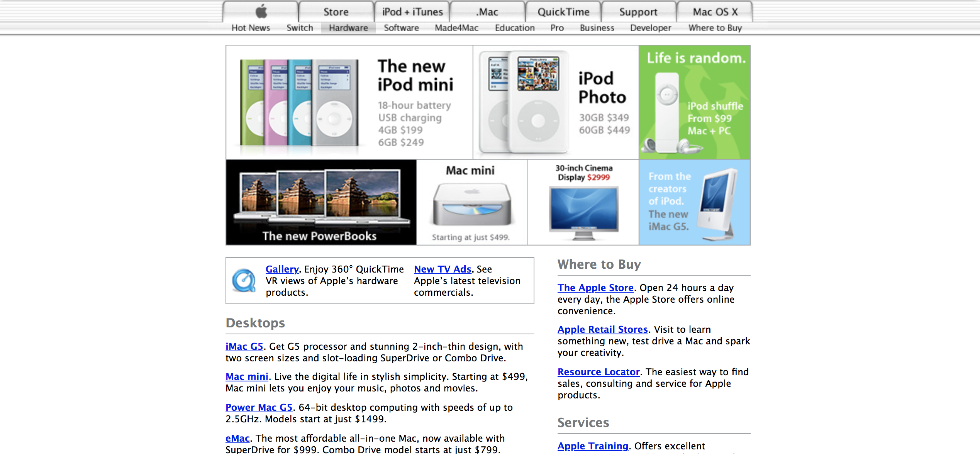Open the iPod + iTunes tab
The height and width of the screenshot is (454, 980).
tap(412, 12)
